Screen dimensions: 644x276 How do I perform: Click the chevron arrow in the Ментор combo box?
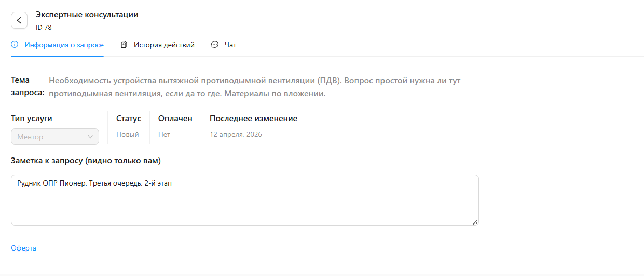pyautogui.click(x=90, y=137)
